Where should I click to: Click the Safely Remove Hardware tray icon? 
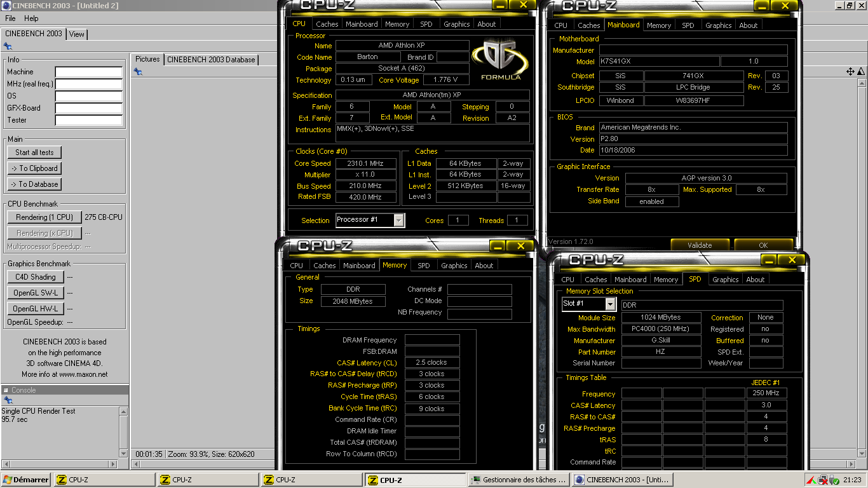click(834, 480)
